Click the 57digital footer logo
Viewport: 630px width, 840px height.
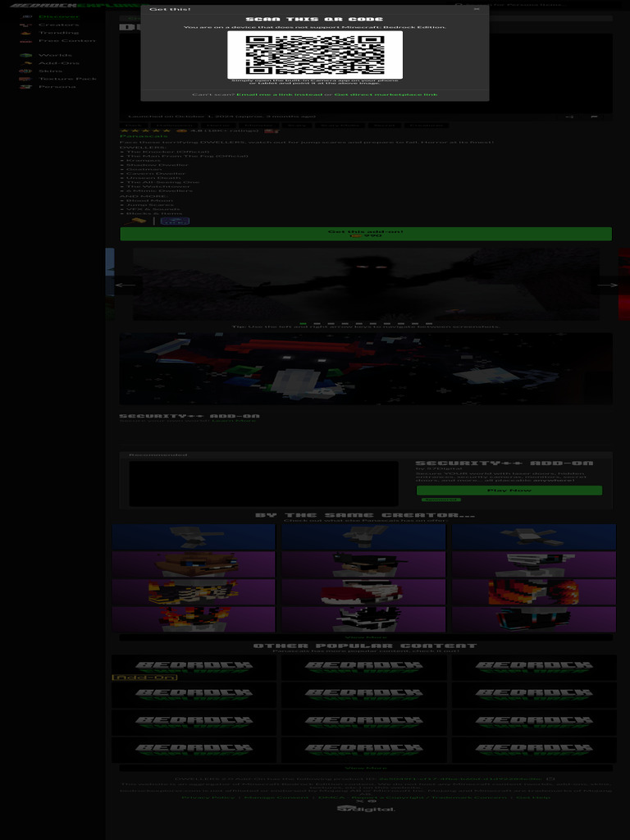tap(366, 808)
